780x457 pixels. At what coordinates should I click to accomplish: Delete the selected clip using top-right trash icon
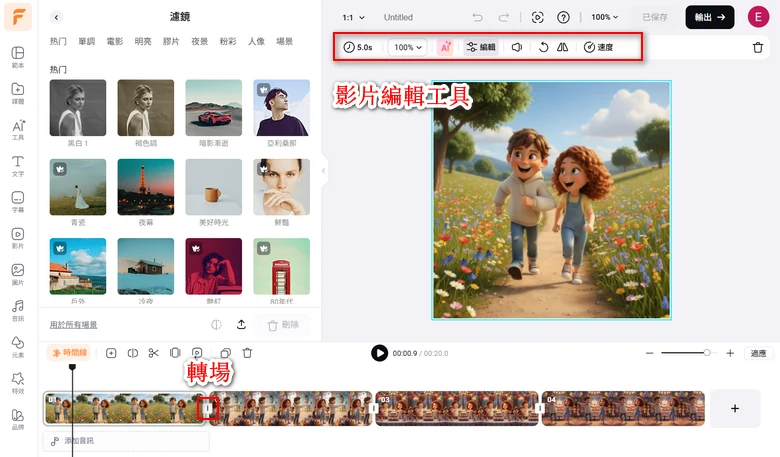[x=758, y=48]
